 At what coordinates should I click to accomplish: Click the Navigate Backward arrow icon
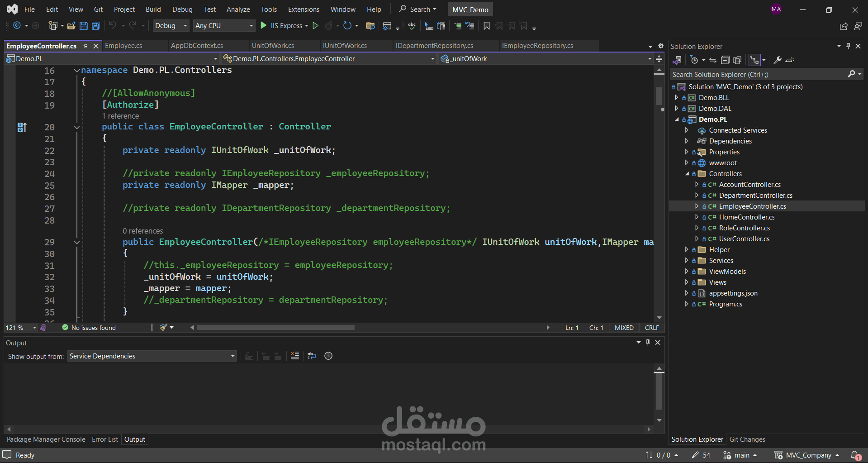coord(17,26)
